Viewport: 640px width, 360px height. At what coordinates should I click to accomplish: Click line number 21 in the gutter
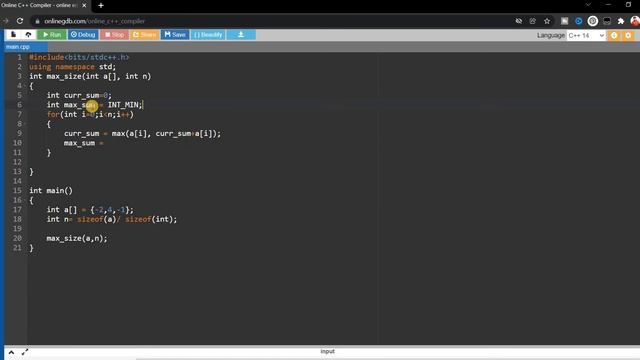click(x=17, y=248)
